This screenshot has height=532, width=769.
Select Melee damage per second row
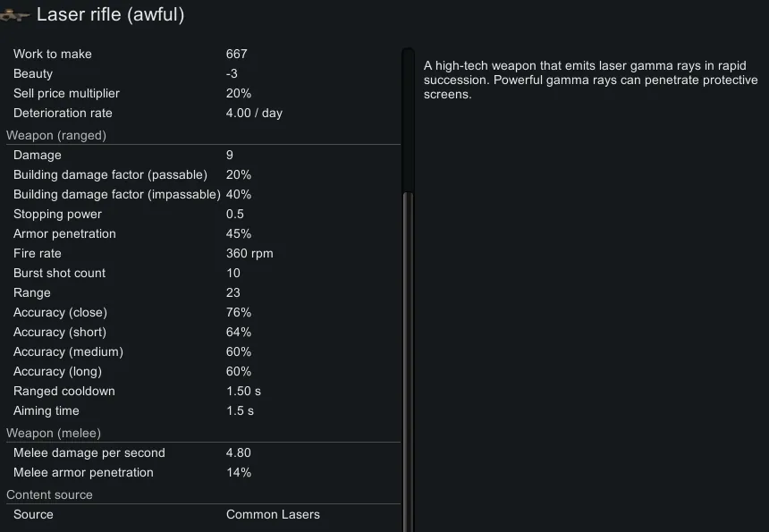coord(201,453)
